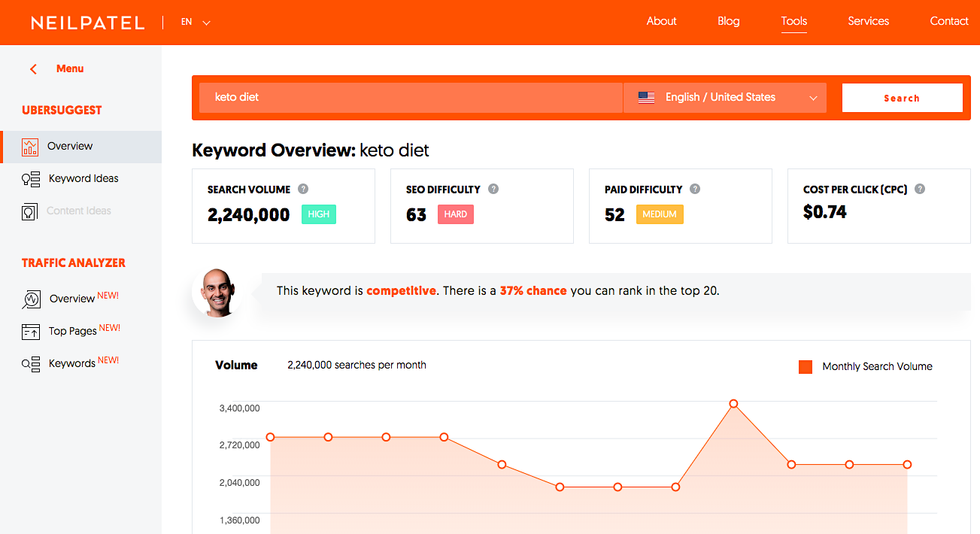Click the Monthly Search Volume legend swatch
The width and height of the screenshot is (980, 534).
point(806,367)
